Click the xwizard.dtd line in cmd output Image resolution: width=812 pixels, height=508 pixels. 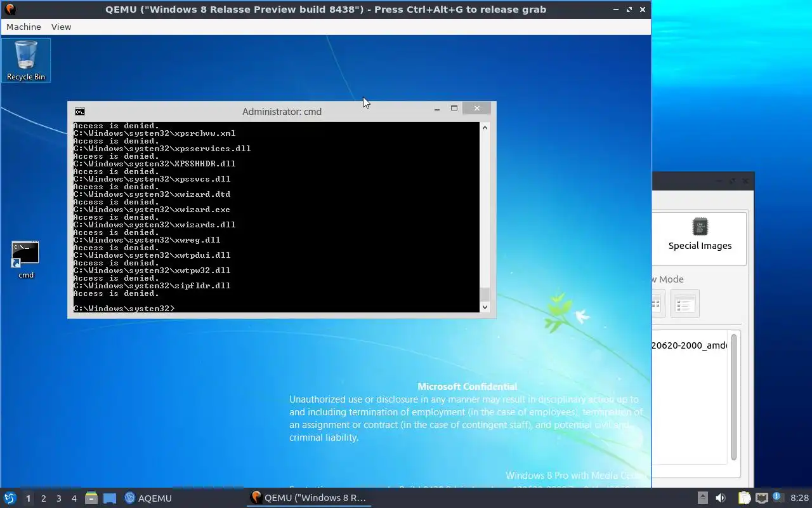[152, 194]
